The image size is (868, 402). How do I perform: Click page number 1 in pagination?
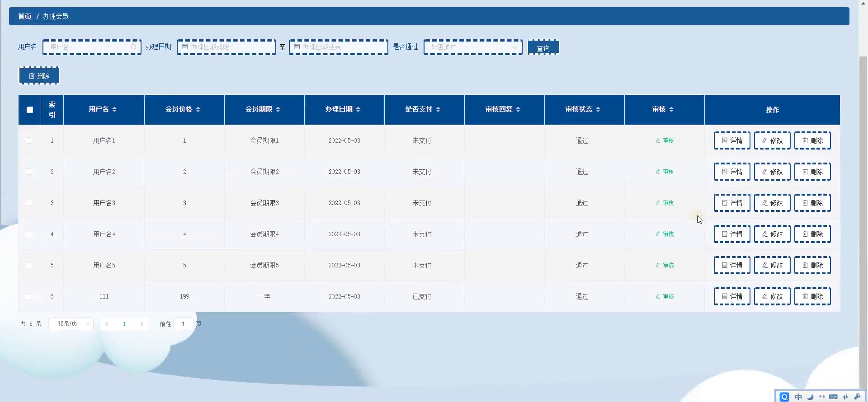[124, 324]
